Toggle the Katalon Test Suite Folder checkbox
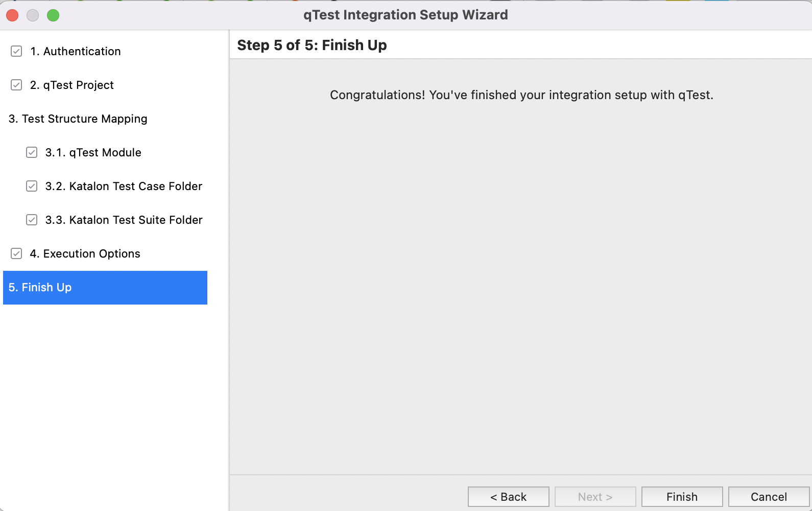 click(x=31, y=220)
